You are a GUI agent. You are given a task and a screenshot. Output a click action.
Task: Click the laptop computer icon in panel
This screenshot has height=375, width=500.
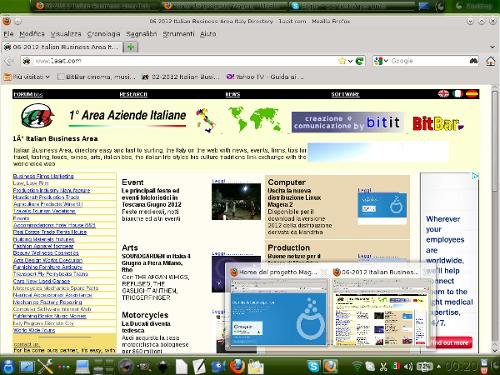pyautogui.click(x=82, y=367)
